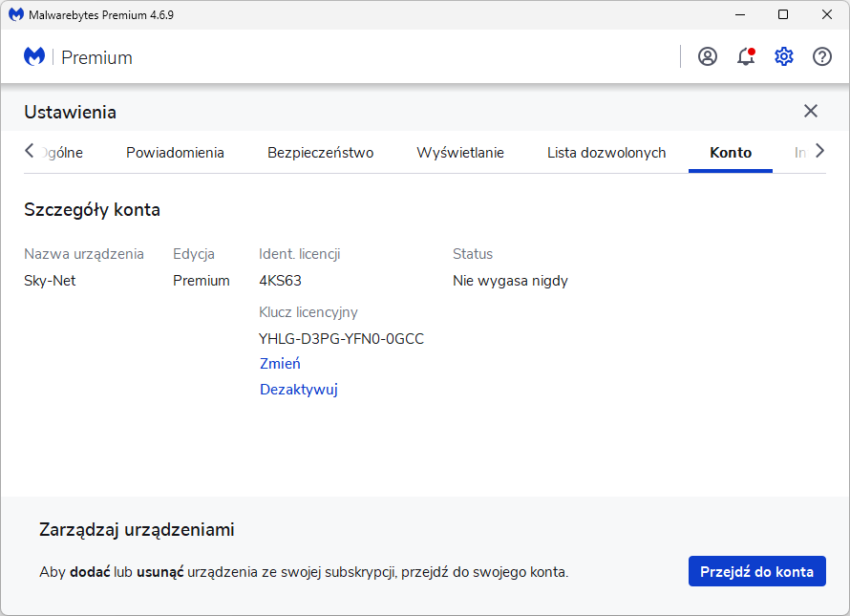Image resolution: width=850 pixels, height=616 pixels.
Task: Click the Malwarebytes title bar app icon
Action: click(15, 14)
